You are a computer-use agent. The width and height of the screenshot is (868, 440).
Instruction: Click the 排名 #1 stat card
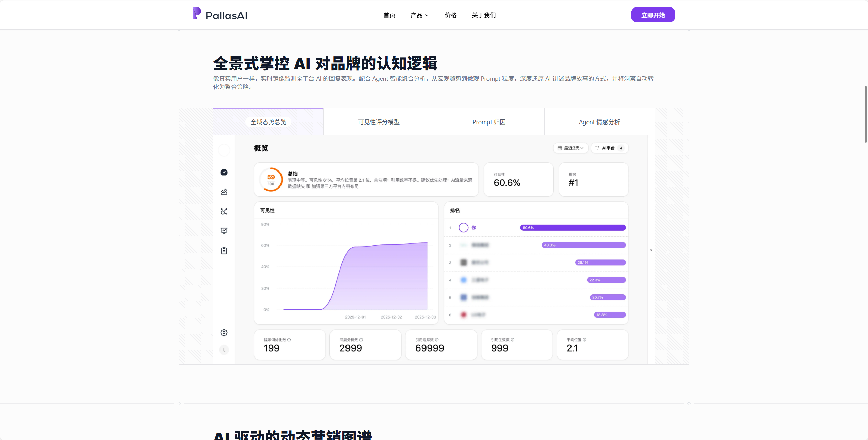pos(594,179)
